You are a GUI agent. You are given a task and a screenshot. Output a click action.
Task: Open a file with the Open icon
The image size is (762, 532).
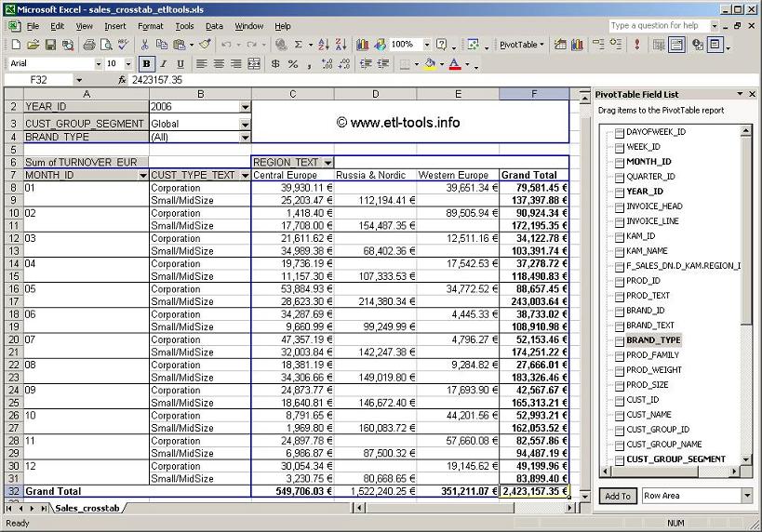(33, 45)
